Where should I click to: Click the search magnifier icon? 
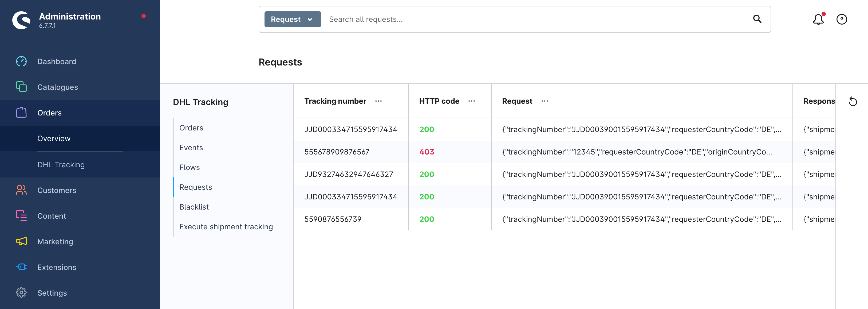[x=757, y=19]
